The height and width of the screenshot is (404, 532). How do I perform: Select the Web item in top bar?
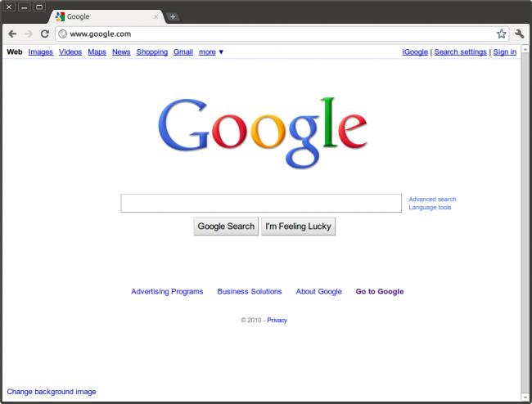point(15,52)
